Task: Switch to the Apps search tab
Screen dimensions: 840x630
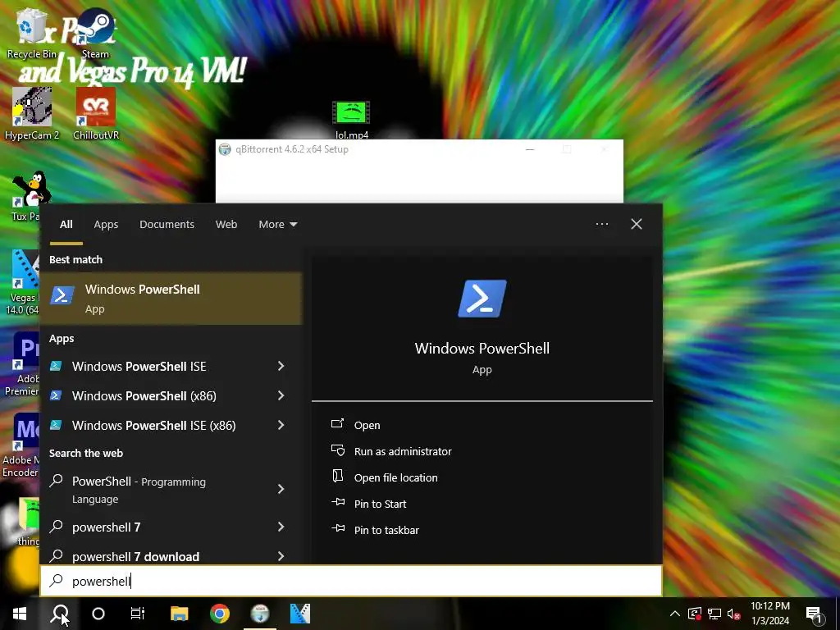Action: (106, 225)
